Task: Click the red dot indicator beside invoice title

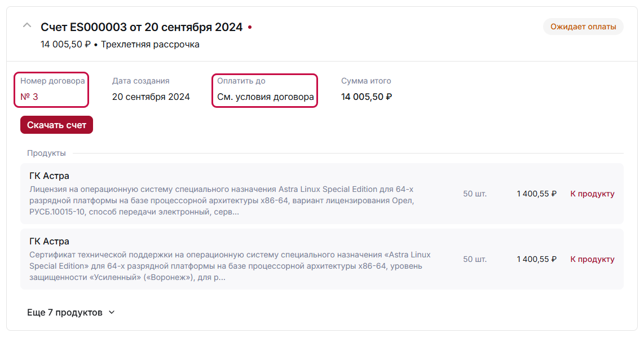Action: pos(250,27)
